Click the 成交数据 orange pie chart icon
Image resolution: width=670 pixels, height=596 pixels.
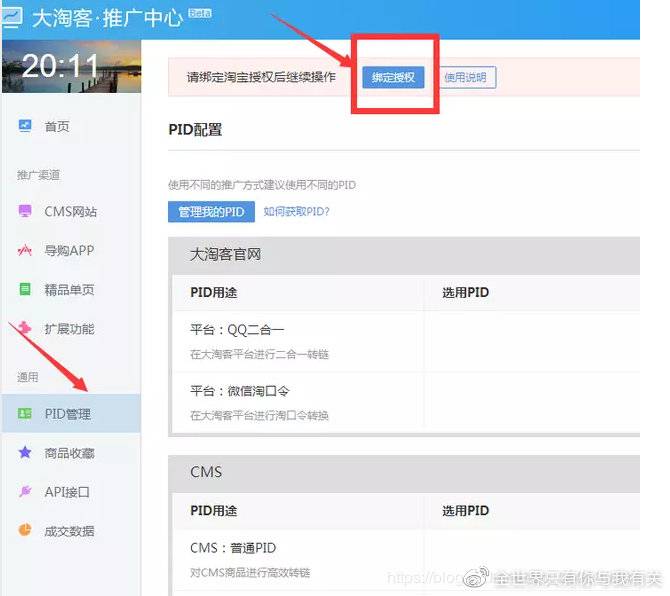pyautogui.click(x=25, y=531)
